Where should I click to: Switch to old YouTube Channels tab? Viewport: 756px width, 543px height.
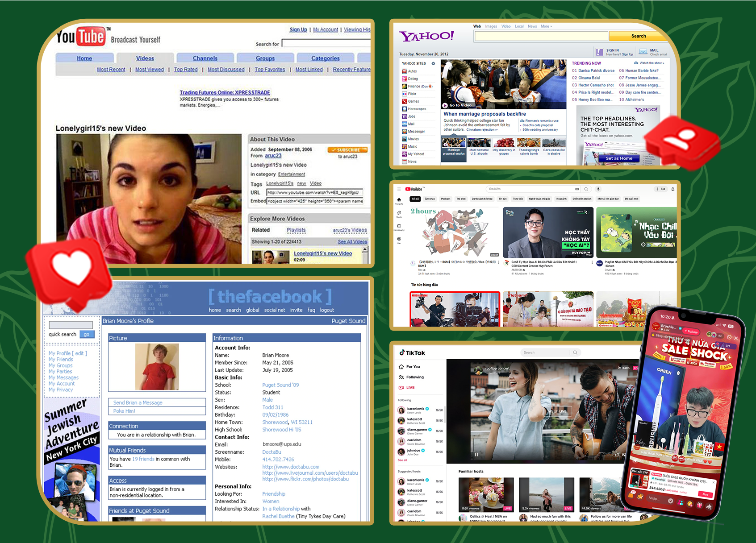205,58
